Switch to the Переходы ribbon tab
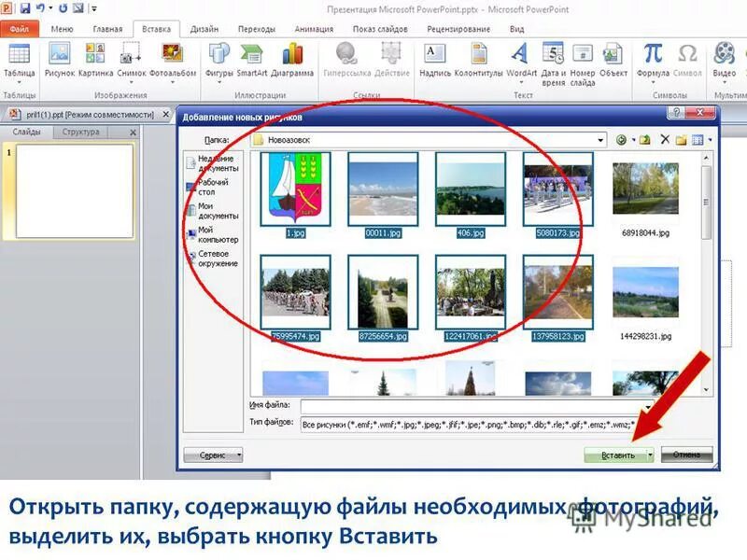 (256, 29)
